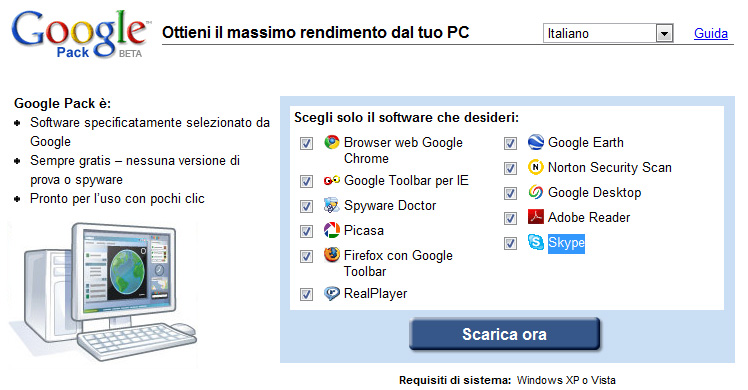This screenshot has width=748, height=390.
Task: Click the Norton Security Scan icon
Action: tap(536, 167)
